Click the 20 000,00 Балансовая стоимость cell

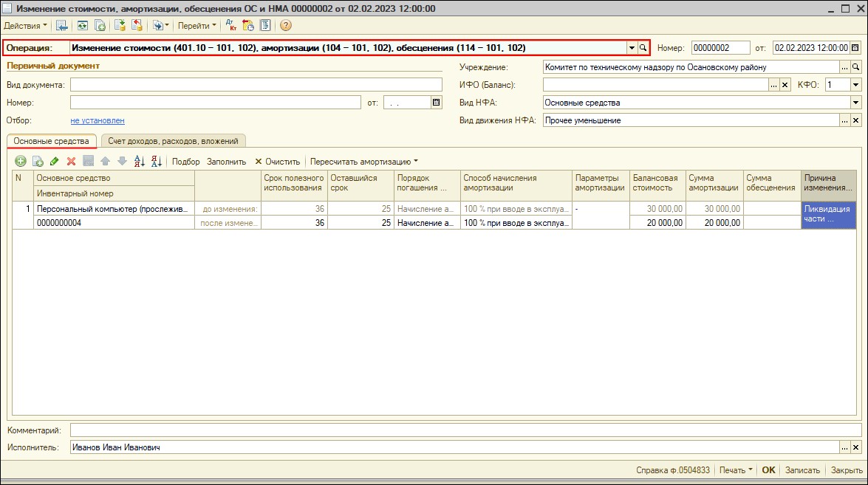pyautogui.click(x=657, y=223)
